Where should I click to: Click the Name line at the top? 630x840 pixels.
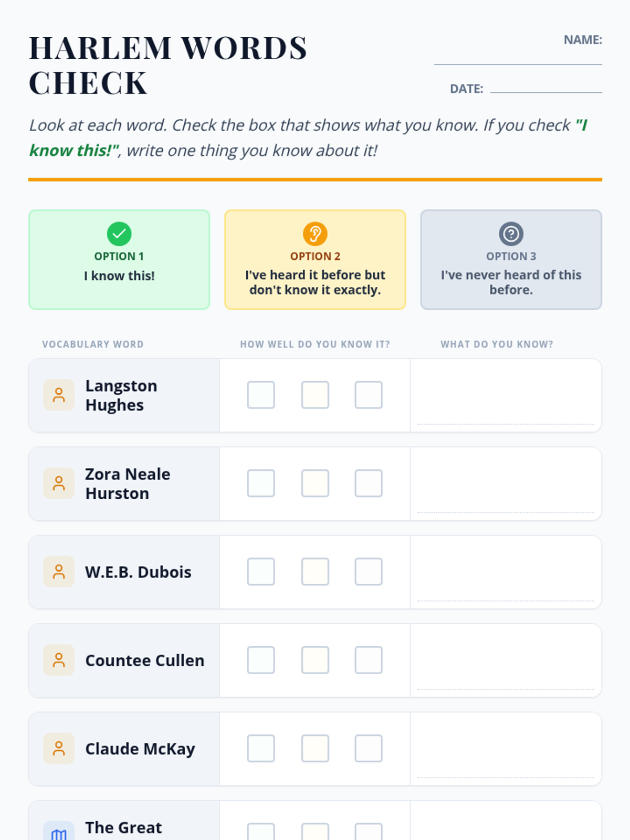pos(518,57)
